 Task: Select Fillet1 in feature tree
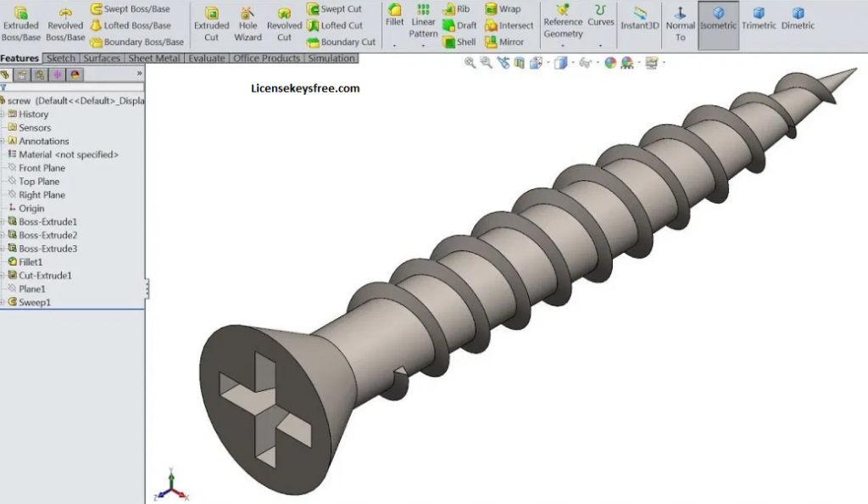click(x=25, y=262)
